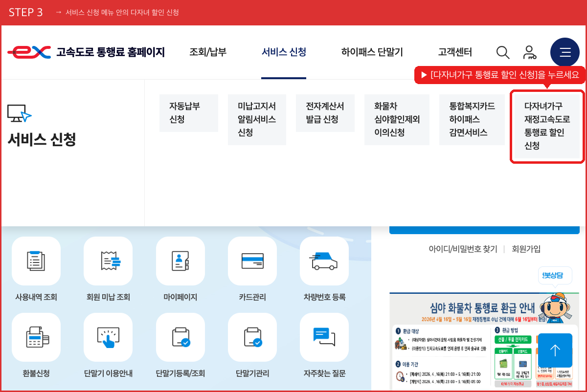Select 미납고지서 알림서비스 신청 item
The width and height of the screenshot is (587, 392).
point(257,119)
